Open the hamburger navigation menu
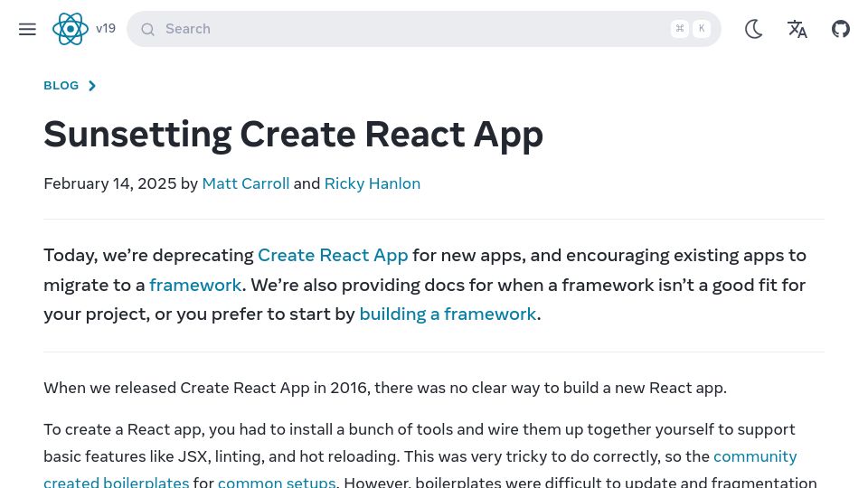 pyautogui.click(x=27, y=29)
